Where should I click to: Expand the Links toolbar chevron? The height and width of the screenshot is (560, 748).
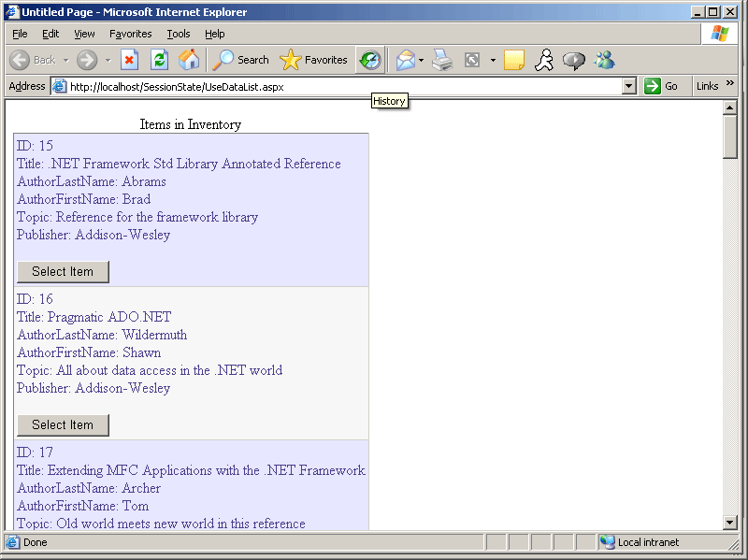[730, 84]
